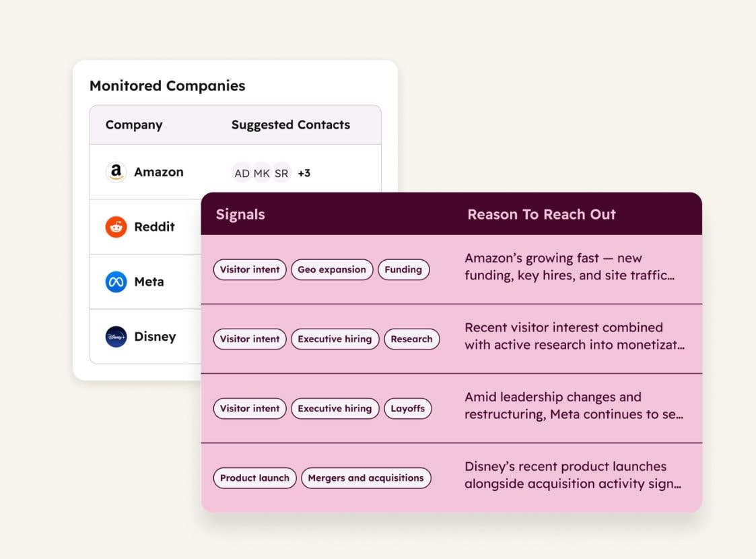Click the Signals column header
Viewport: 756px width, 559px height.
[238, 213]
